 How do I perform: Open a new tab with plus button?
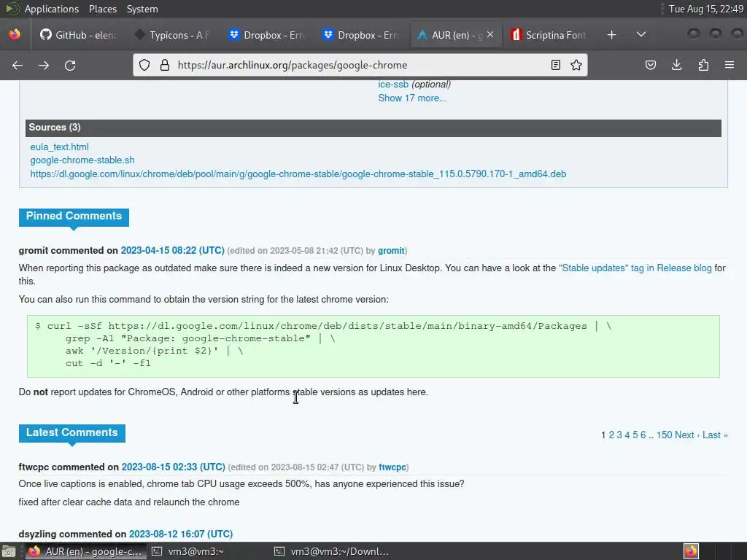pyautogui.click(x=612, y=35)
